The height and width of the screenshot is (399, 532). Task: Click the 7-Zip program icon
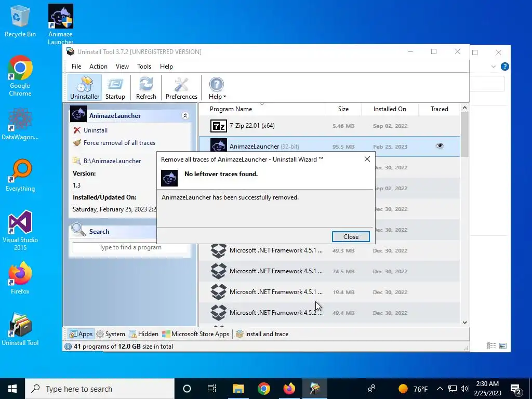tap(219, 126)
